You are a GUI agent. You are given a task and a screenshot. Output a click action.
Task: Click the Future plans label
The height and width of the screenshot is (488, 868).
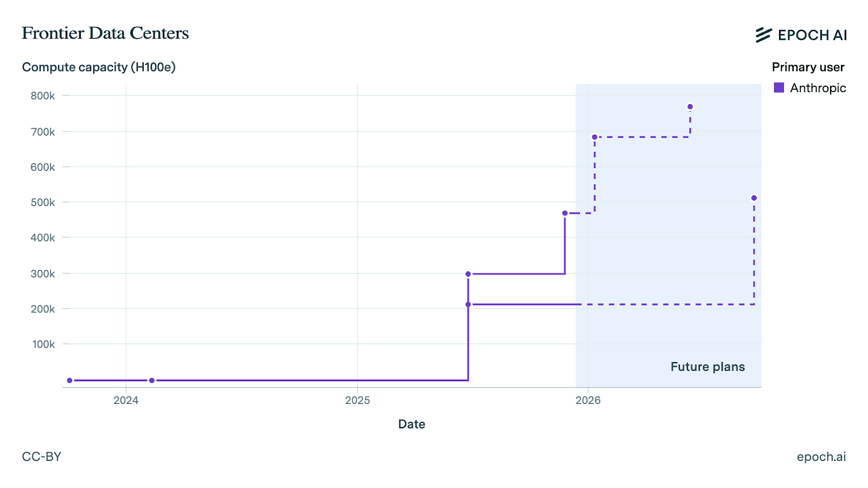pyautogui.click(x=707, y=367)
